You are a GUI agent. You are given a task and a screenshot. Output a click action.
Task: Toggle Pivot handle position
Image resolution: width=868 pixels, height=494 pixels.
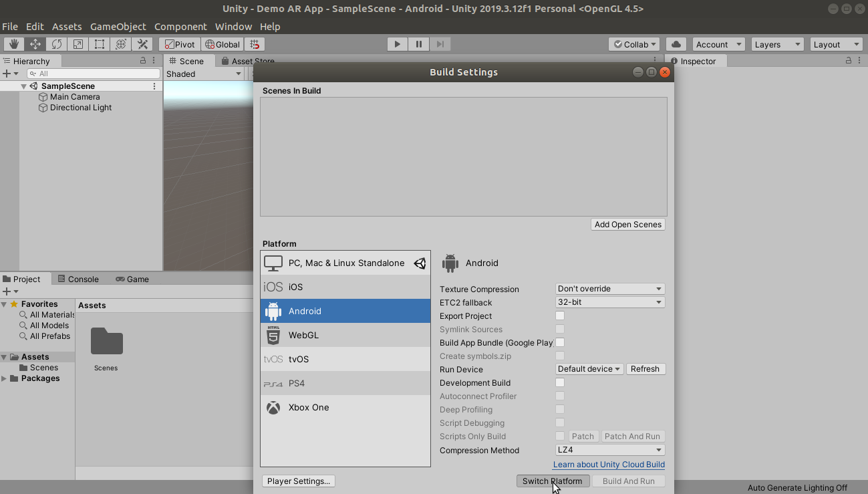click(x=180, y=44)
